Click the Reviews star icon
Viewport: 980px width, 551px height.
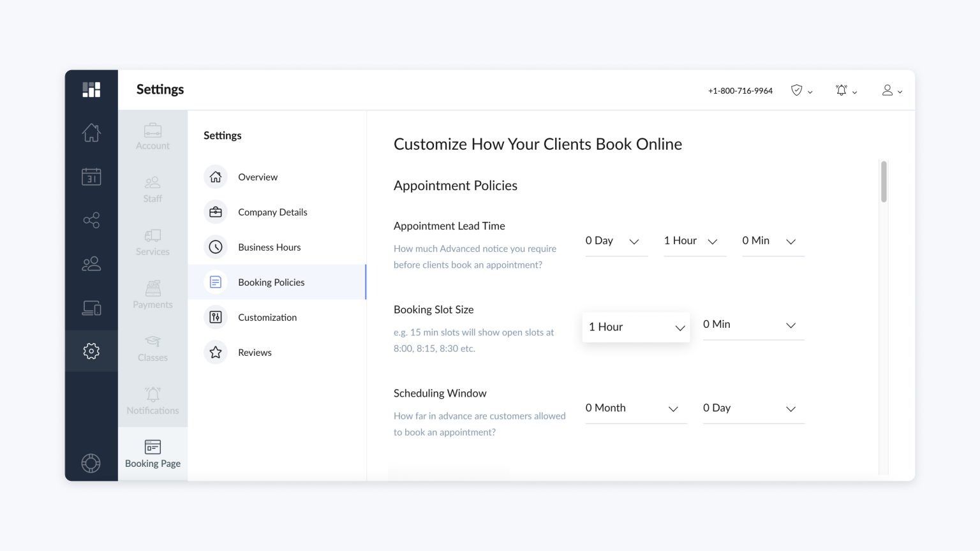[216, 352]
